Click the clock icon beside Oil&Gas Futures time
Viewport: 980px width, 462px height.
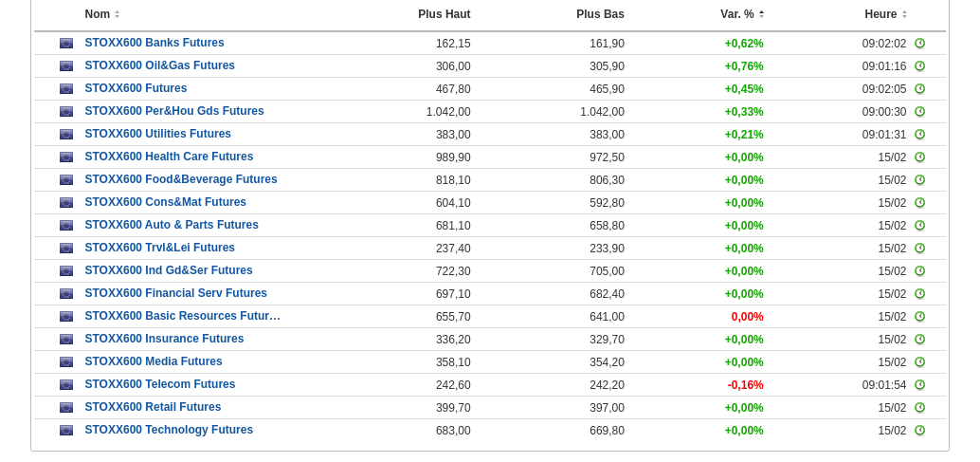(919, 66)
